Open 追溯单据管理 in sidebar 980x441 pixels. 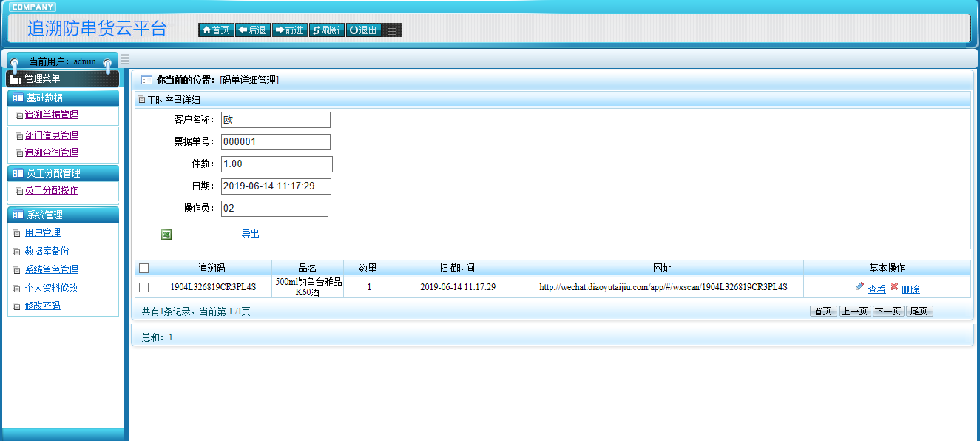click(51, 115)
